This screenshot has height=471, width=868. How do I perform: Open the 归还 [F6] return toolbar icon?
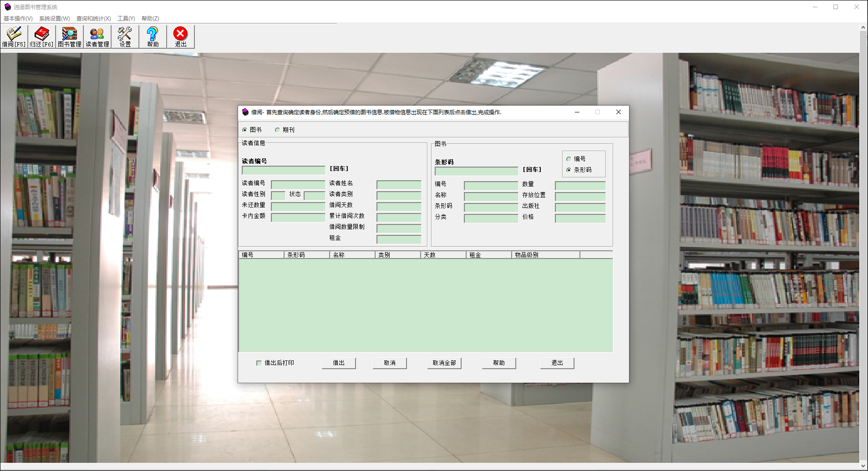click(x=41, y=36)
